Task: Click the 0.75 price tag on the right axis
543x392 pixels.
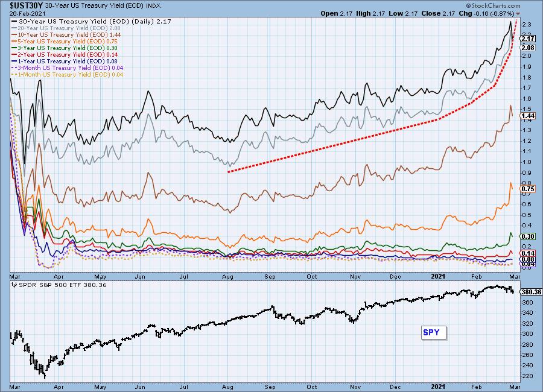Action: [x=528, y=189]
